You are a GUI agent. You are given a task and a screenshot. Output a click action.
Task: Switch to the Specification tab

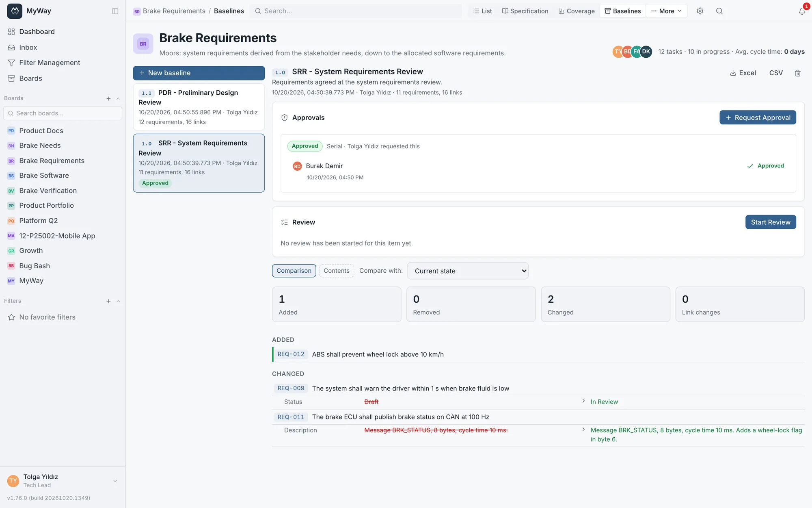(525, 11)
